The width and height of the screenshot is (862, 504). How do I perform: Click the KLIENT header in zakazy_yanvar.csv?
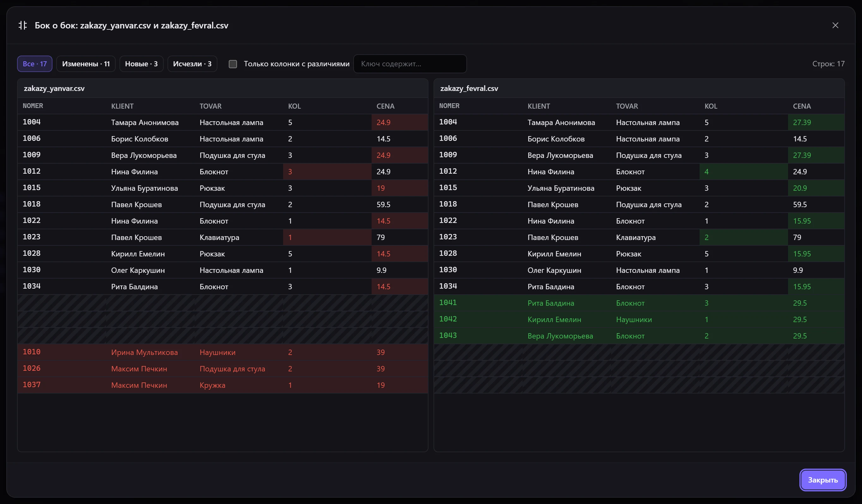[x=122, y=106]
